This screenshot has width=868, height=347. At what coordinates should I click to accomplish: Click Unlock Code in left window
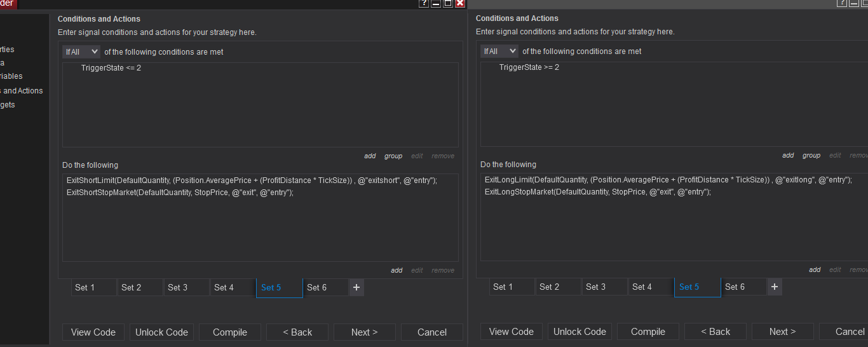(162, 332)
